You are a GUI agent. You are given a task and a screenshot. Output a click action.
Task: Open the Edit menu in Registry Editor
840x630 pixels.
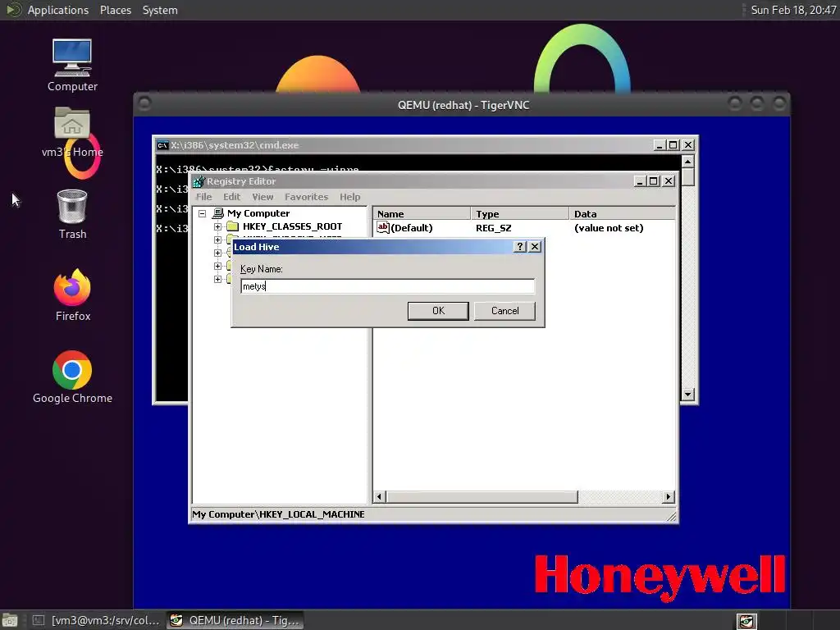click(x=231, y=197)
